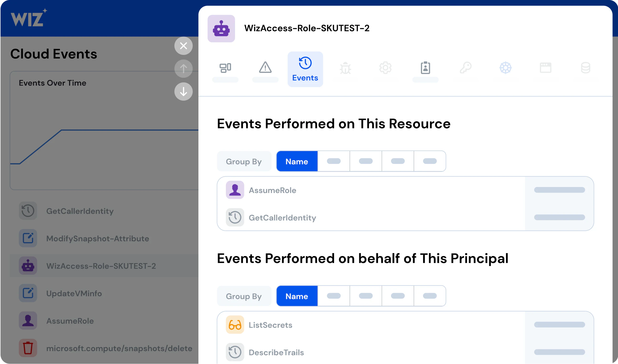Choose second group-by option under resource events
The width and height of the screenshot is (618, 364).
(x=334, y=161)
